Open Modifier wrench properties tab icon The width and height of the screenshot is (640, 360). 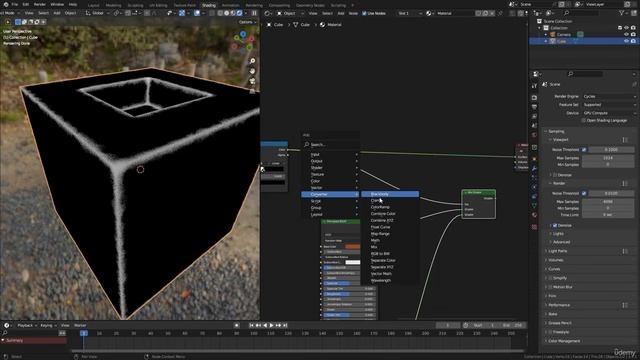tap(535, 168)
